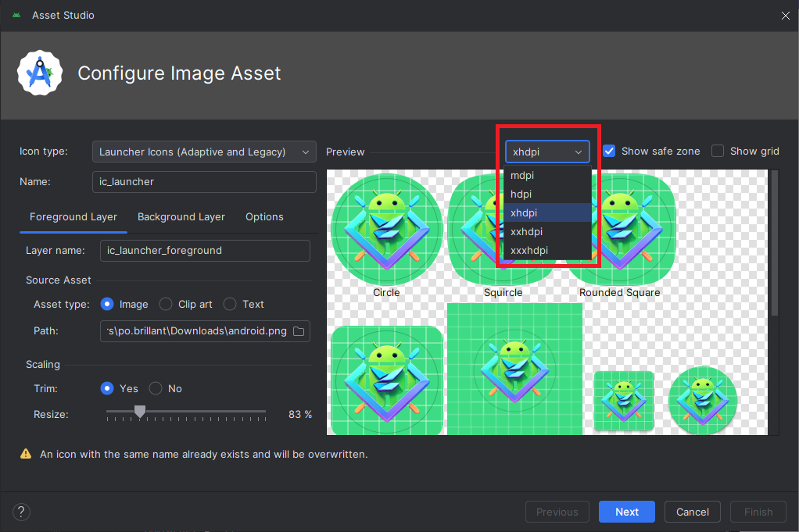
Task: Close the Asset Studio dialog
Action: (785, 16)
